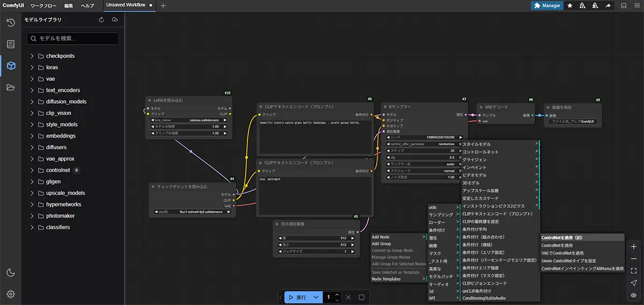Viewport: 644px width, 305px height.
Task: Click the model search field
Action: 73,39
